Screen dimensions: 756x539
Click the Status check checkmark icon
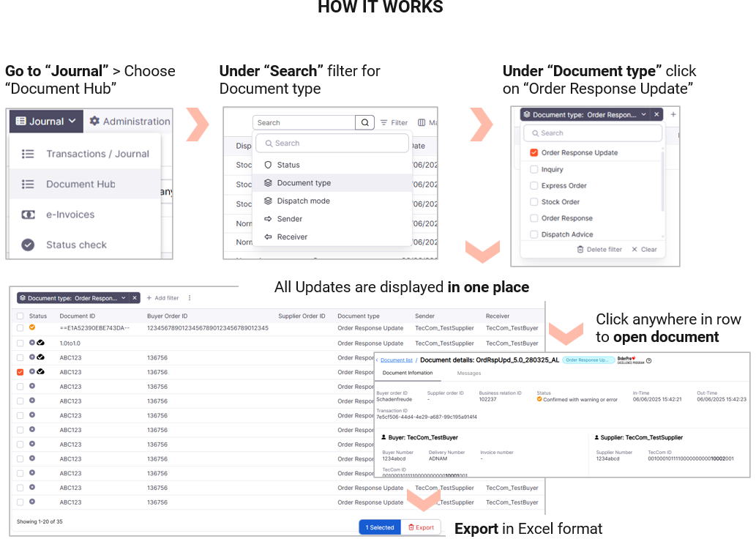28,245
